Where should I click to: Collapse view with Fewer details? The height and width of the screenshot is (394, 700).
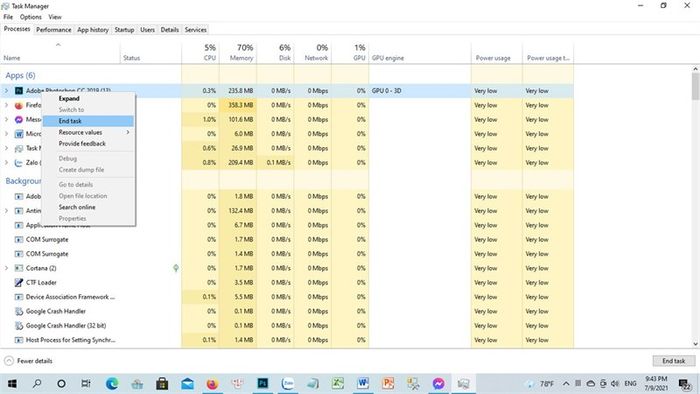click(x=28, y=361)
